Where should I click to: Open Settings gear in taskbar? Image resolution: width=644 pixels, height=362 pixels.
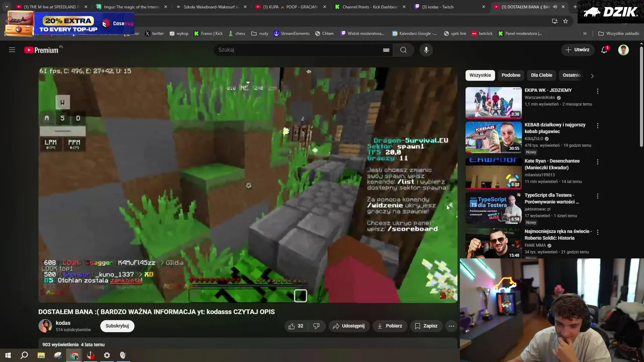click(x=107, y=355)
